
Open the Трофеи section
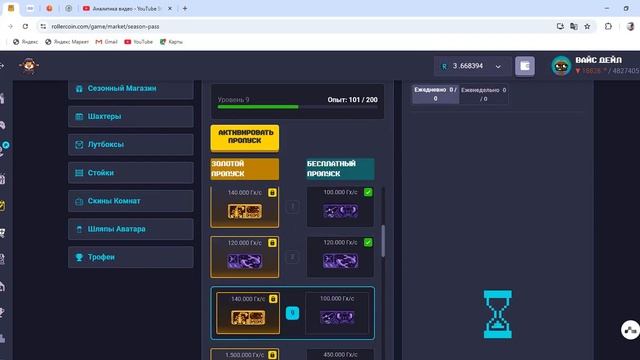pyautogui.click(x=131, y=257)
